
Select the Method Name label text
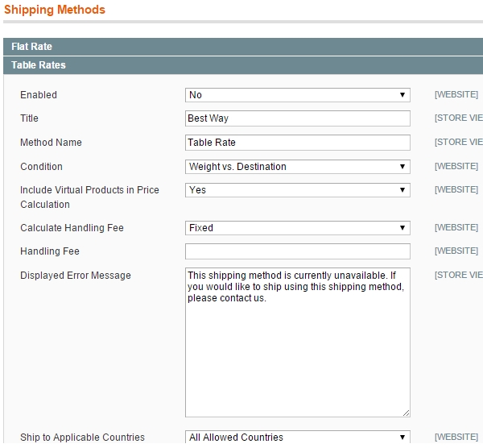point(51,143)
